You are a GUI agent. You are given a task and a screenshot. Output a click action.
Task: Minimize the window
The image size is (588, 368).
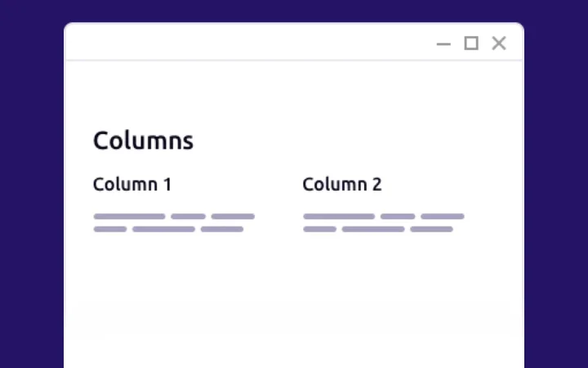click(x=443, y=44)
